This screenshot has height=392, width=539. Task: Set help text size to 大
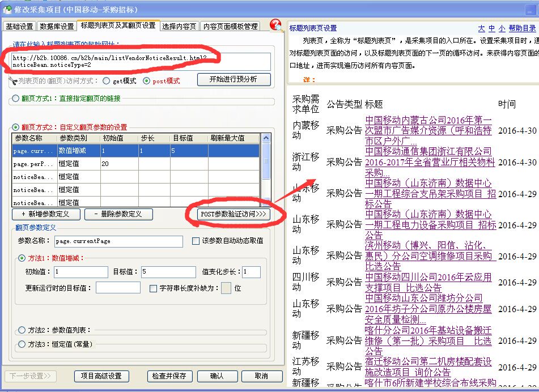tap(481, 28)
